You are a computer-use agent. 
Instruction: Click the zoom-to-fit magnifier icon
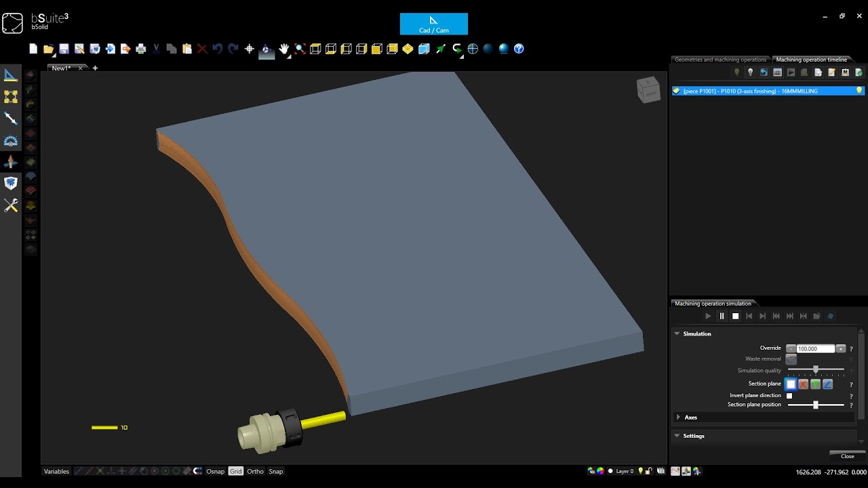(x=300, y=49)
